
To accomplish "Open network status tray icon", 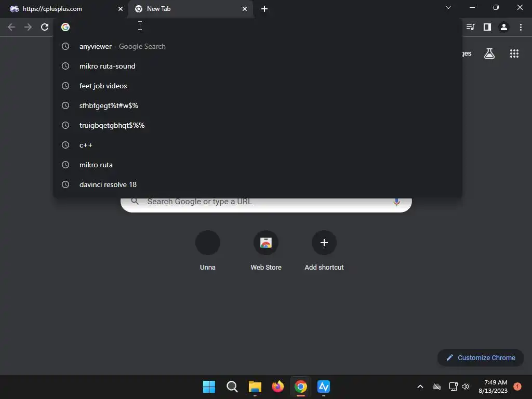I will click(453, 387).
